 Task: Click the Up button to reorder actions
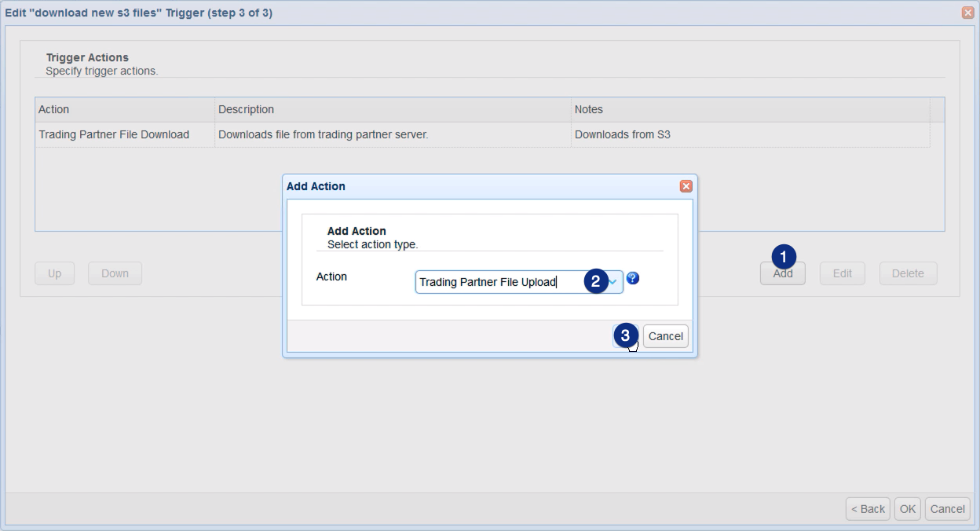(54, 273)
